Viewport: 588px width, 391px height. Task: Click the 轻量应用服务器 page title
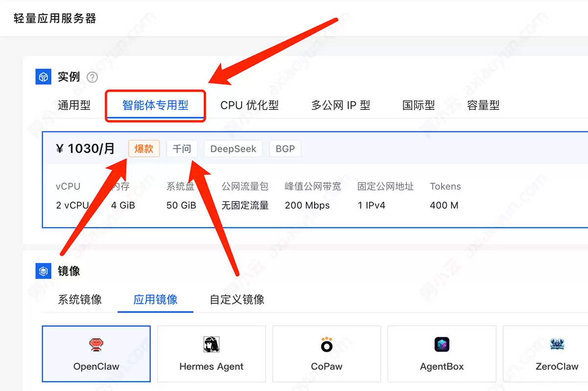54,19
